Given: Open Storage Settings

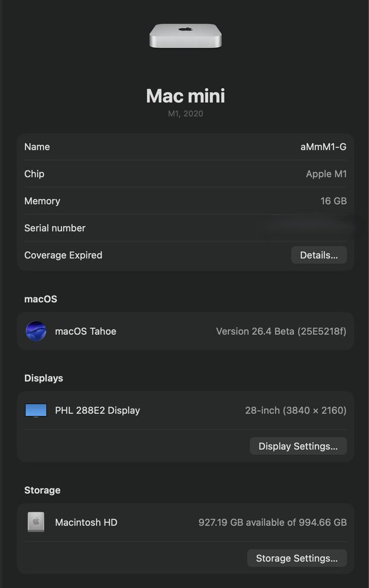Looking at the screenshot, I should point(297,558).
